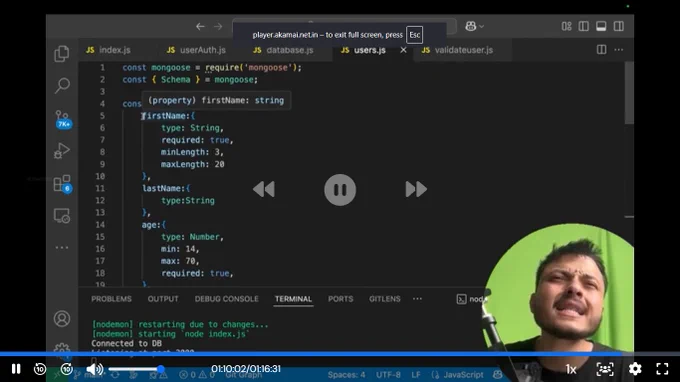Select the TERMINAL panel tab
680x382 pixels.
[293, 299]
